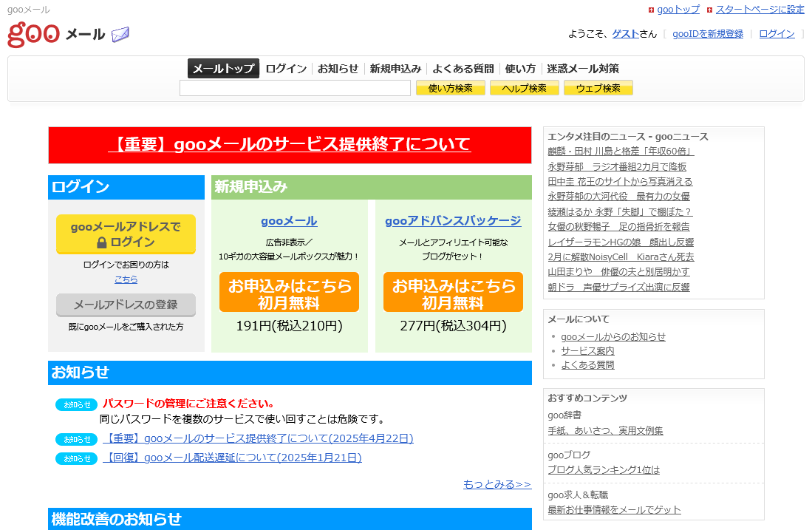Open news 2月に解散NoisyCell Kiaraさん死去
The image size is (812, 530).
[x=621, y=257]
